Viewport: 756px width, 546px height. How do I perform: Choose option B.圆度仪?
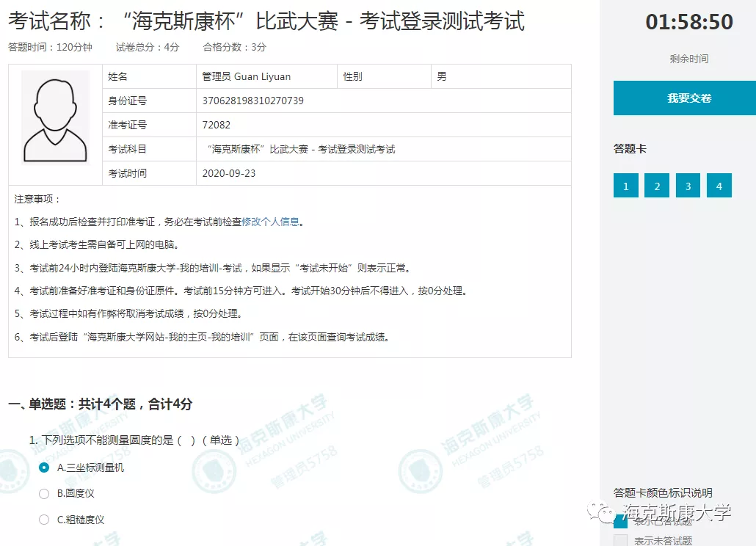tap(45, 494)
